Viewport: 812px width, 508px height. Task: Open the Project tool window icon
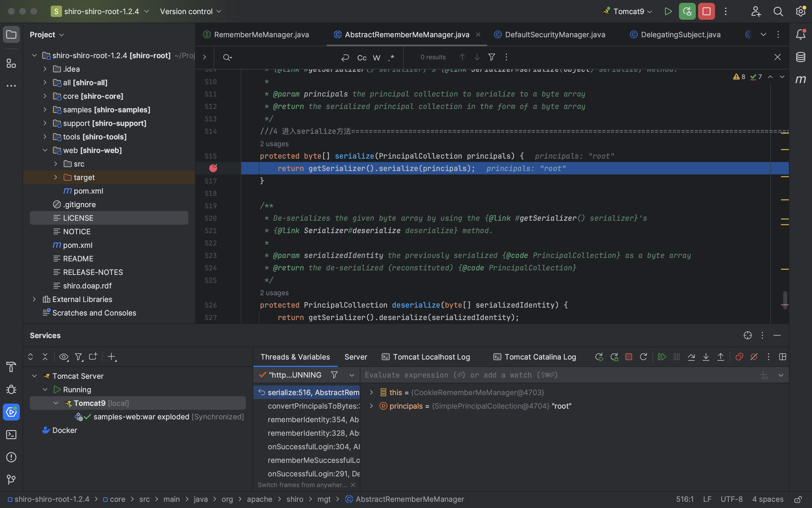point(11,34)
